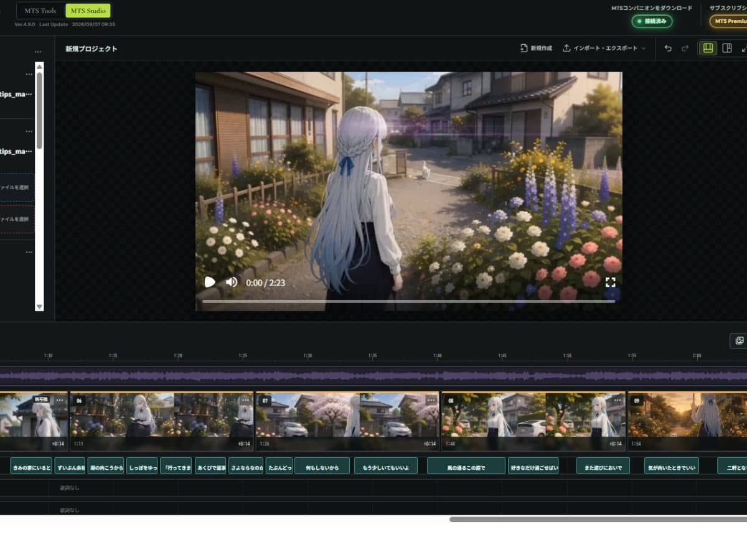Click the redo arrow icon
The image size is (747, 560).
click(x=685, y=48)
